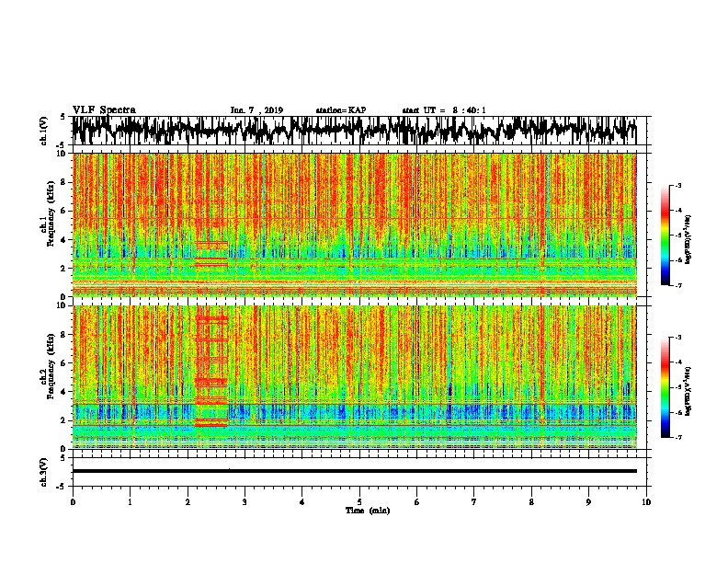The height and width of the screenshot is (563, 728).
Task: Click time tick label "5" on bottom axis
Action: pyautogui.click(x=359, y=502)
